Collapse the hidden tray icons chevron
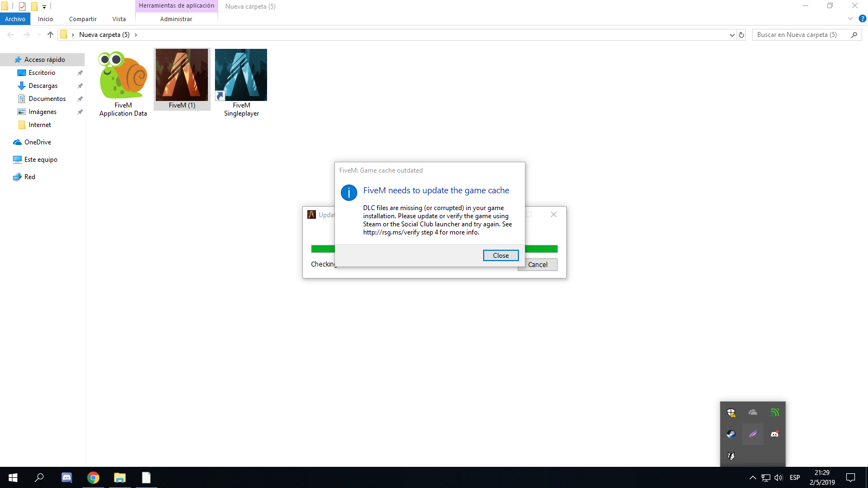Screen dimensions: 868x488 [752, 478]
